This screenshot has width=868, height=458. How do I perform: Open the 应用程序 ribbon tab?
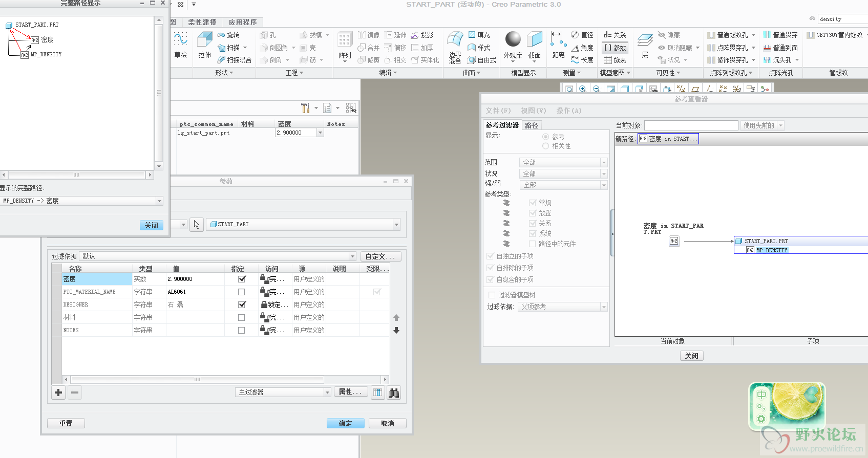tap(243, 23)
